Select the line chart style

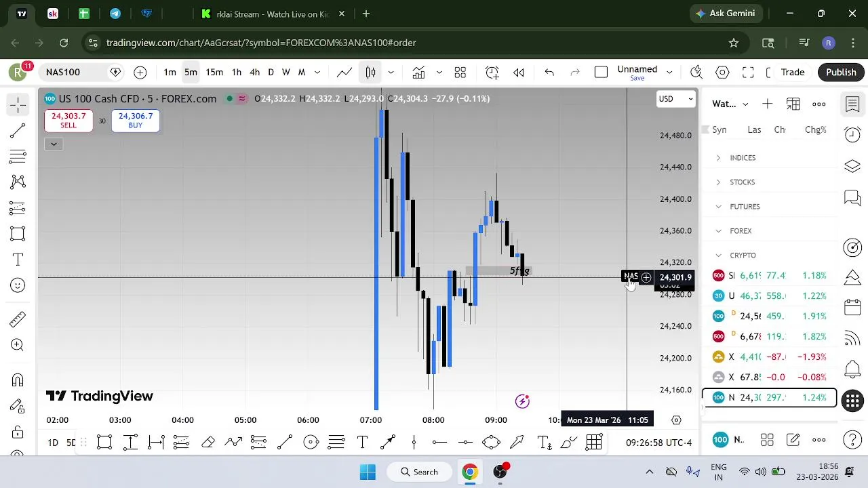tap(344, 73)
